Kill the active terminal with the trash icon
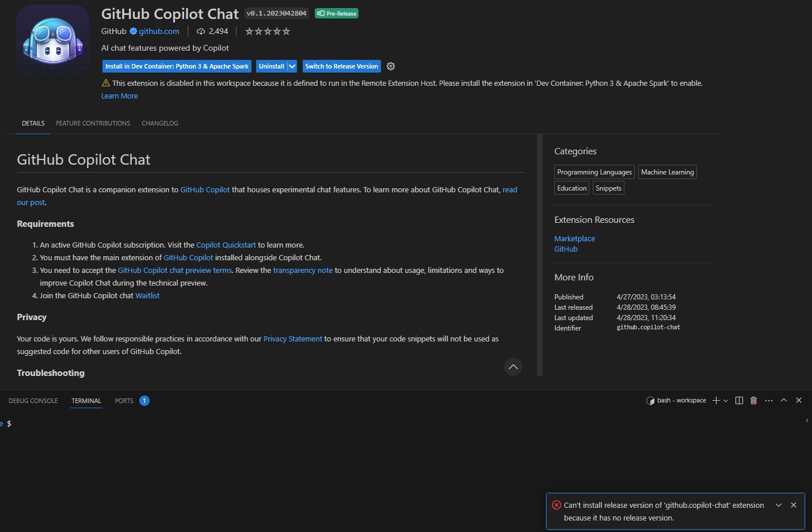Viewport: 812px width, 532px height. click(754, 400)
